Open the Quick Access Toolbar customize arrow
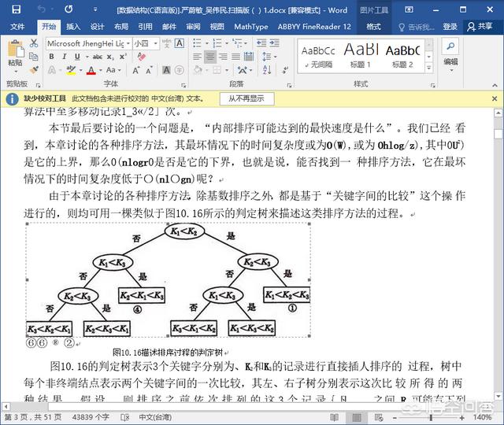This screenshot has height=425, width=504. coord(95,9)
